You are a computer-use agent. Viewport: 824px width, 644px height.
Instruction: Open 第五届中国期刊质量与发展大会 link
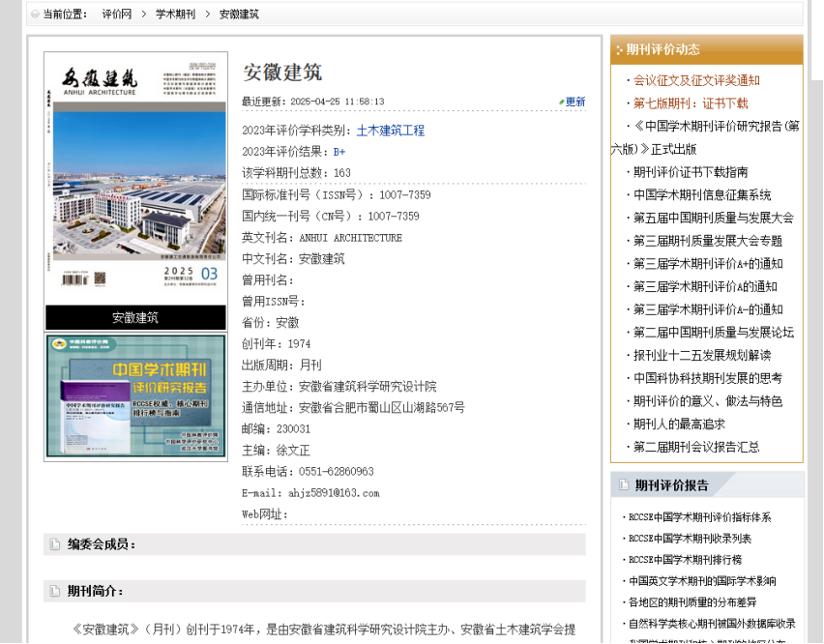(x=714, y=218)
